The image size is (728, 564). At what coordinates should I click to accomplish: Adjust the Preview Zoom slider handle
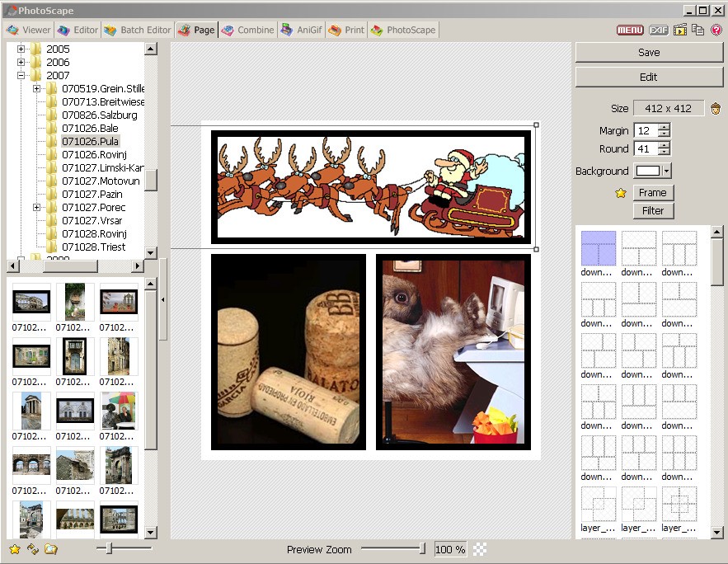click(x=423, y=549)
